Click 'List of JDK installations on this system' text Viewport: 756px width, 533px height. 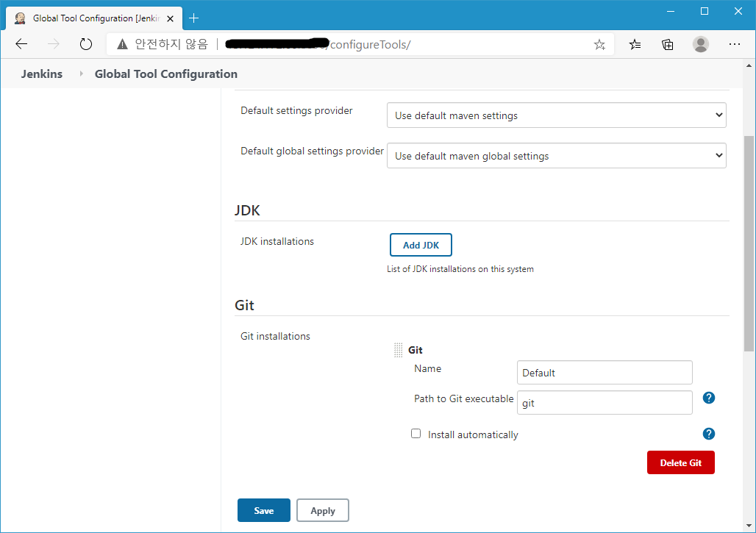click(x=460, y=269)
